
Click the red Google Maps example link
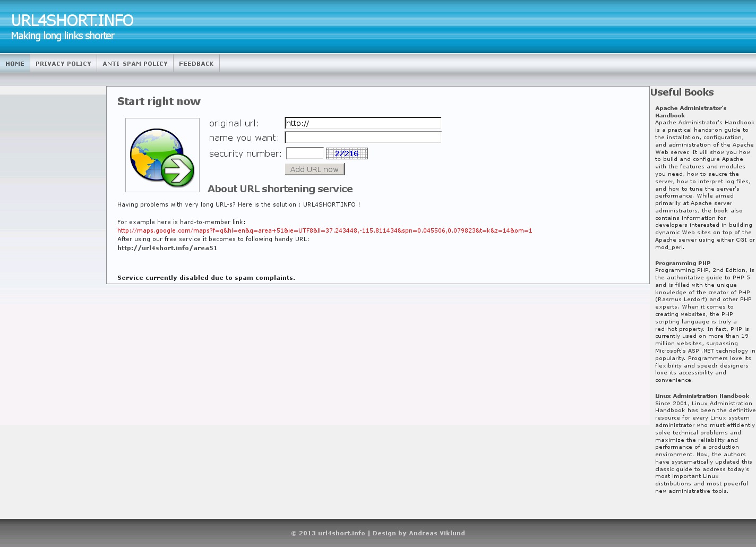[324, 230]
